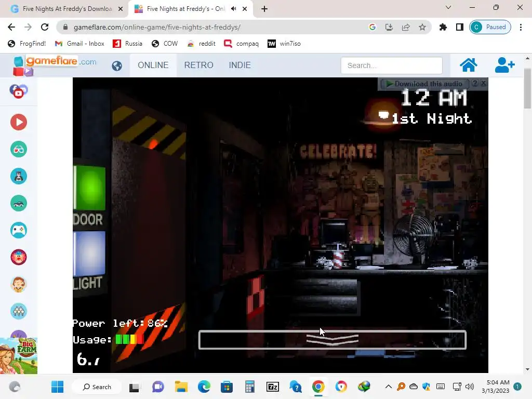The height and width of the screenshot is (399, 532).
Task: Open the Paused profile button
Action: [x=490, y=27]
